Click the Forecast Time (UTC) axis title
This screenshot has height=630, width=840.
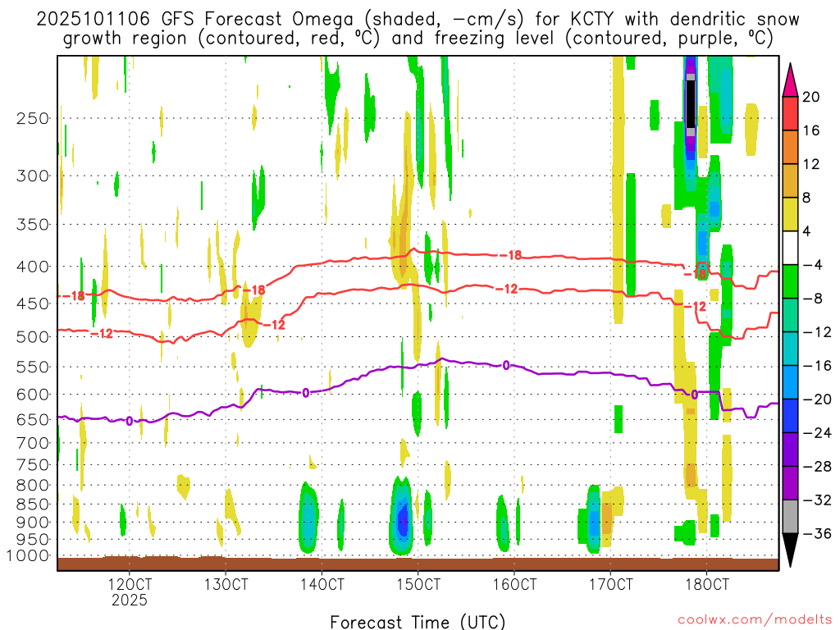pyautogui.click(x=418, y=621)
